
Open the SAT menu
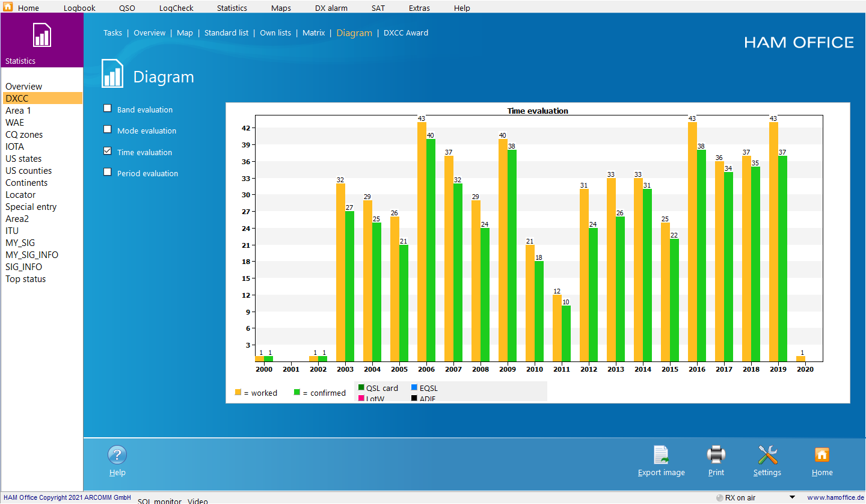[378, 8]
